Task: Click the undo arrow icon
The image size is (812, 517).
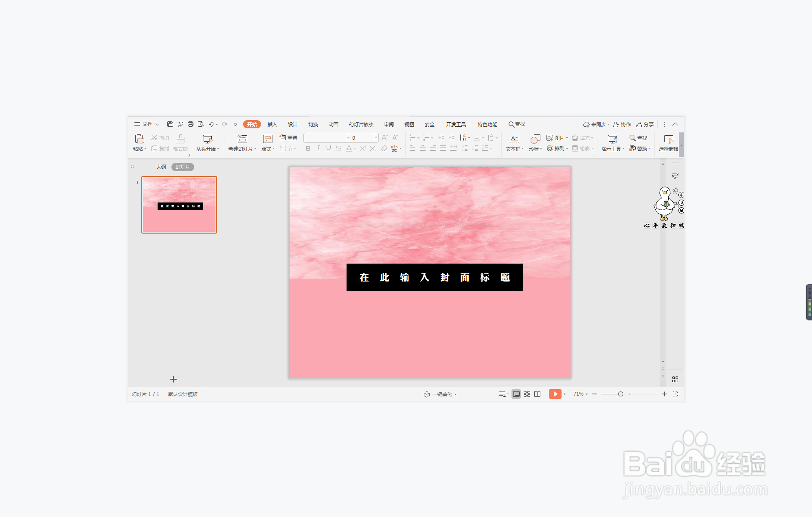Action: pos(211,124)
